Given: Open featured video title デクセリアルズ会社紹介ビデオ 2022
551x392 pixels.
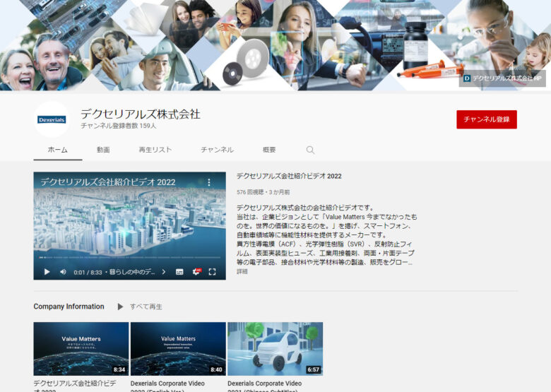Looking at the screenshot, I should click(289, 176).
